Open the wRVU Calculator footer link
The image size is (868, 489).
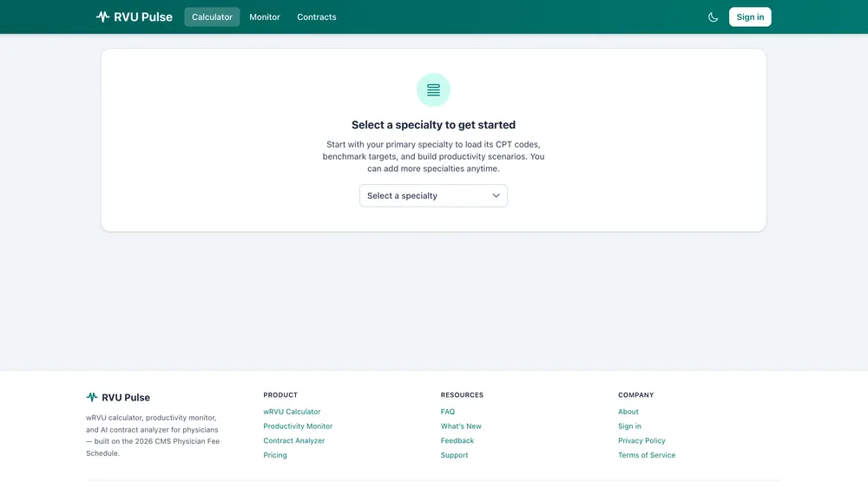[292, 412]
